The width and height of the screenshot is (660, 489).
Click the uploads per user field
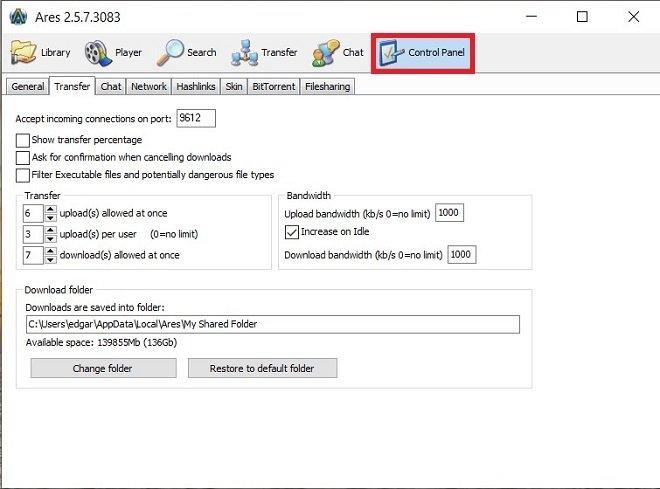click(33, 234)
